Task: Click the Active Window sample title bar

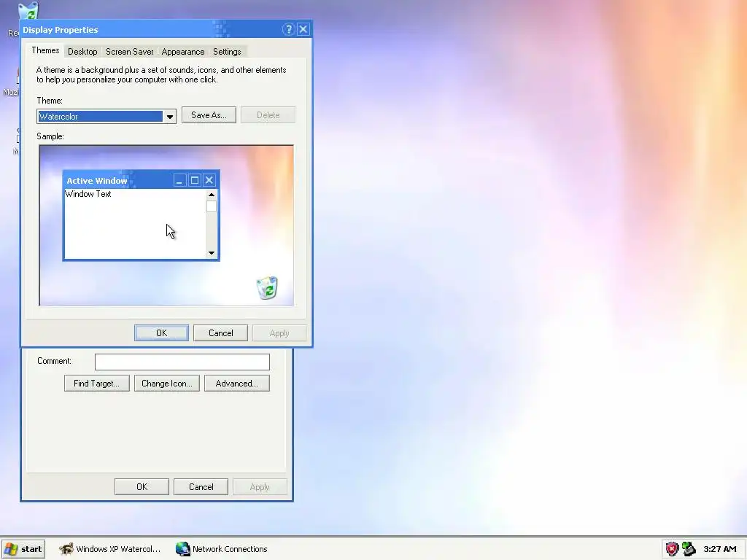Action: pyautogui.click(x=141, y=181)
